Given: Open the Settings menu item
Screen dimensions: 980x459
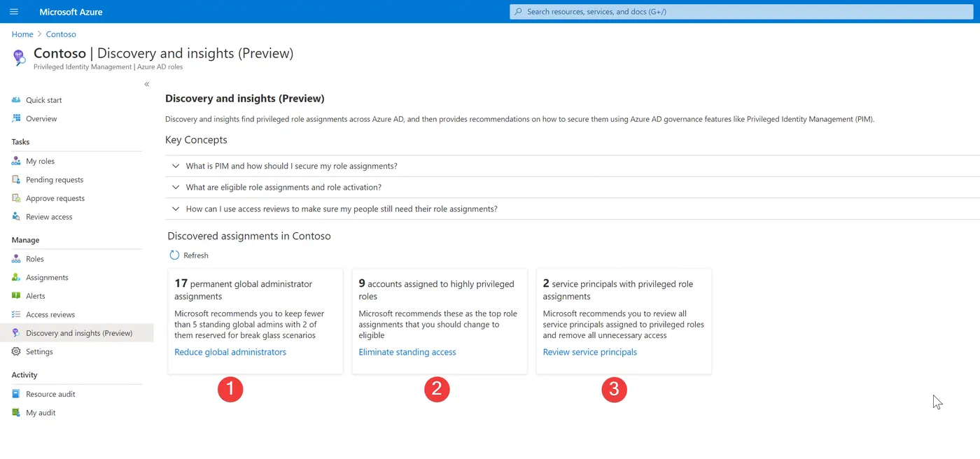Looking at the screenshot, I should (39, 352).
